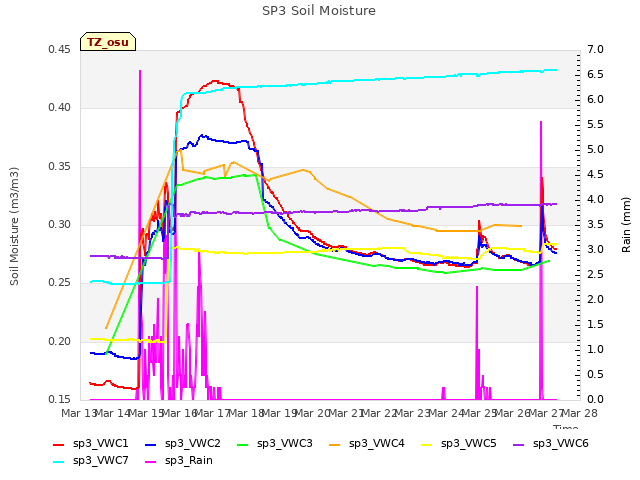Click the SP3 Soil Moisture chart title
Image resolution: width=640 pixels, height=480 pixels.
coord(319,11)
